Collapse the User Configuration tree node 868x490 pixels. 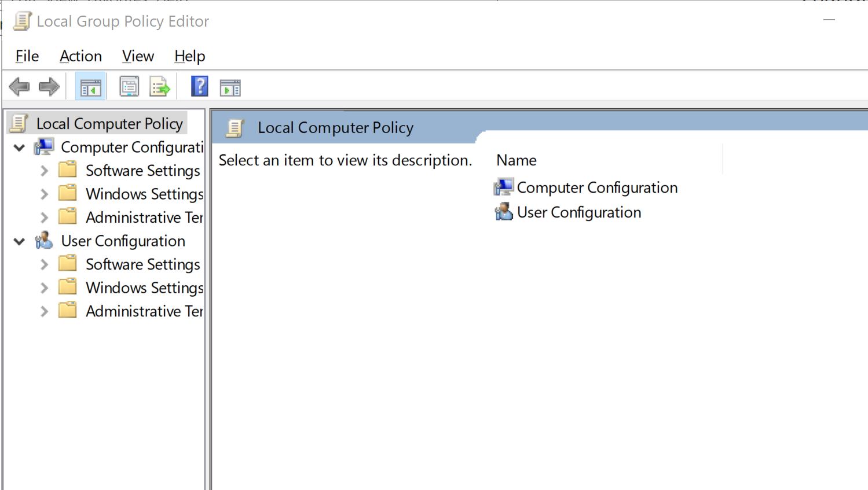click(x=19, y=241)
